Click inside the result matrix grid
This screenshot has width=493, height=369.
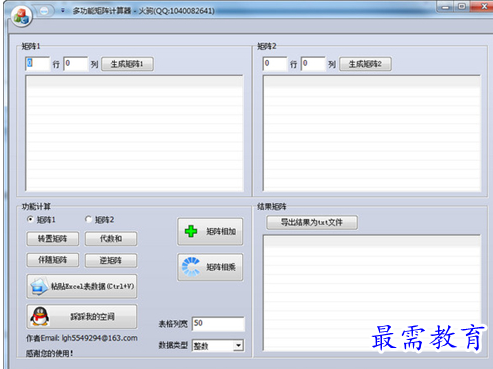tap(372, 293)
